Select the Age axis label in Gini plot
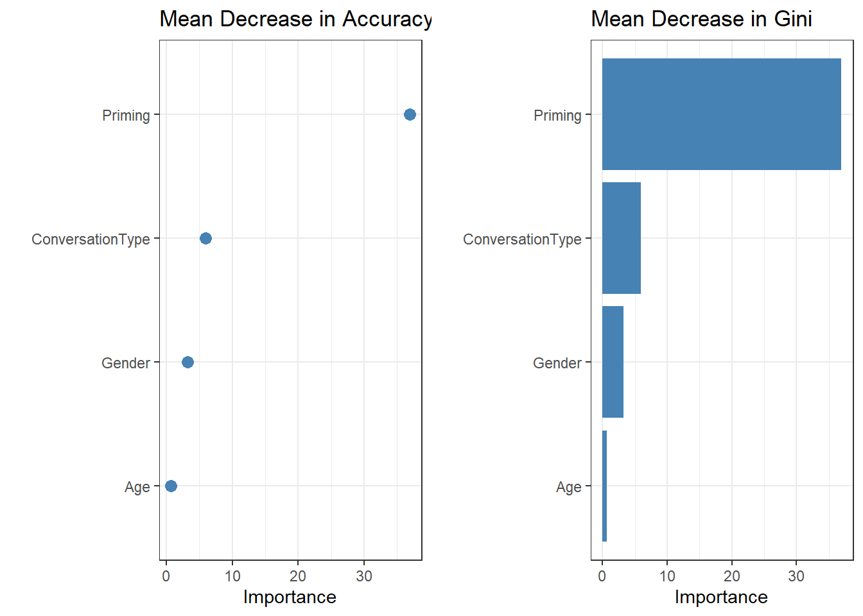The width and height of the screenshot is (863, 616). 569,487
